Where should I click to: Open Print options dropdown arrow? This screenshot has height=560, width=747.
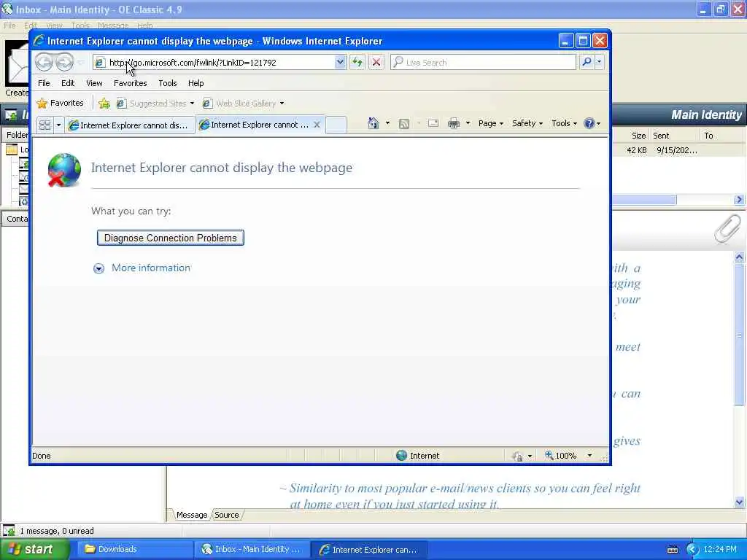click(468, 123)
